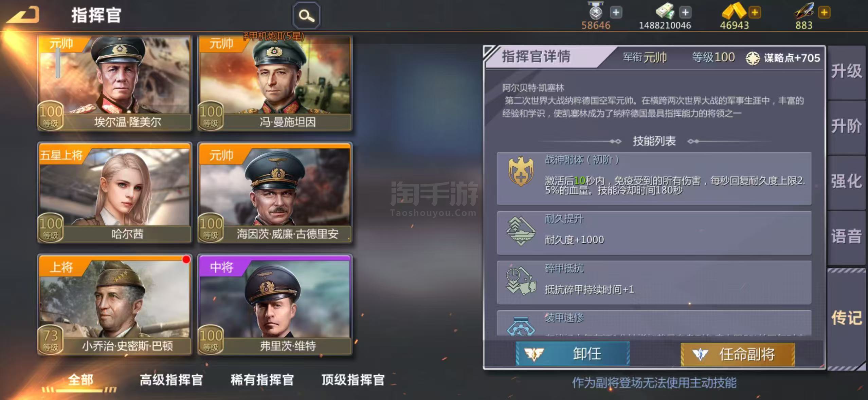This screenshot has height=400, width=868.
Task: Click the 卸任 button
Action: point(573,354)
